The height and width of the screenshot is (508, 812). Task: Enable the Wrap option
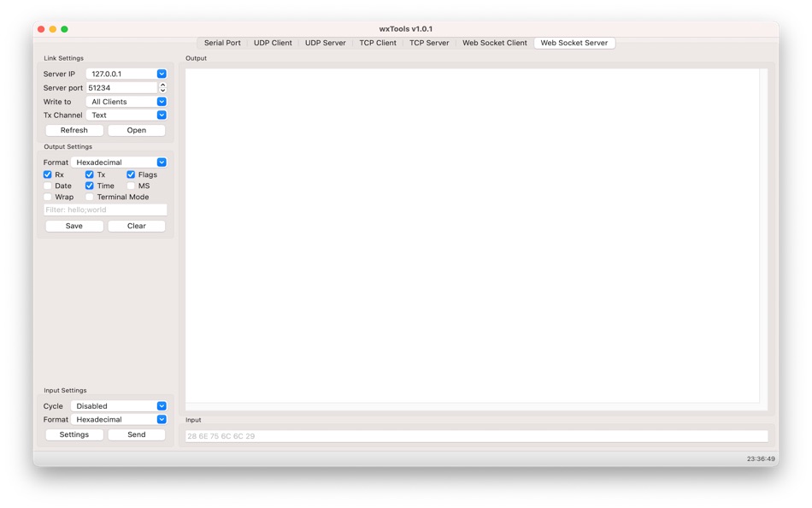[47, 197]
